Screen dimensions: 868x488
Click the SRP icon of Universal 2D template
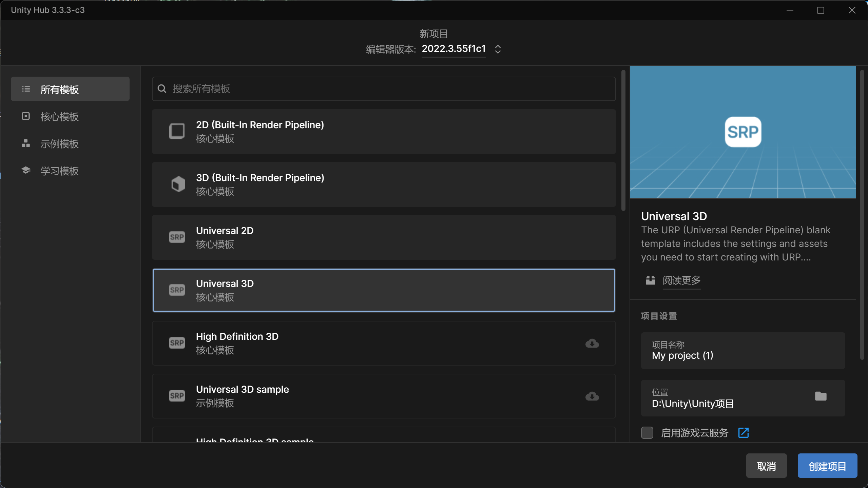tap(177, 237)
